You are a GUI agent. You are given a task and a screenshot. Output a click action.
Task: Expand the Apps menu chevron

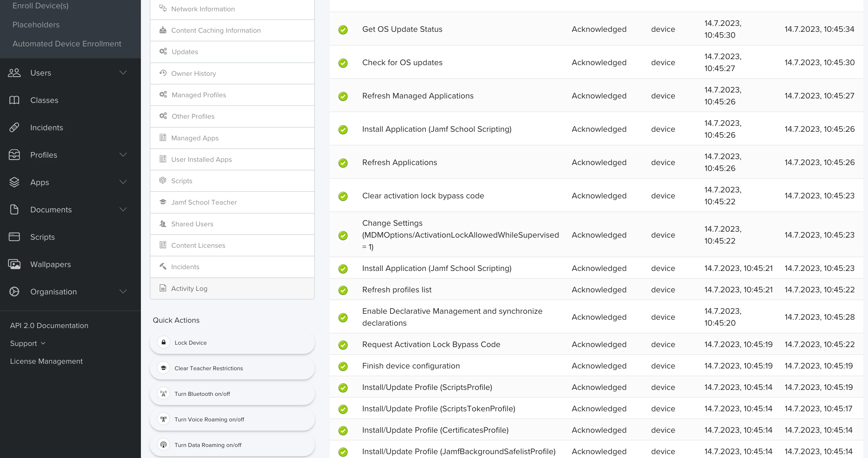123,182
